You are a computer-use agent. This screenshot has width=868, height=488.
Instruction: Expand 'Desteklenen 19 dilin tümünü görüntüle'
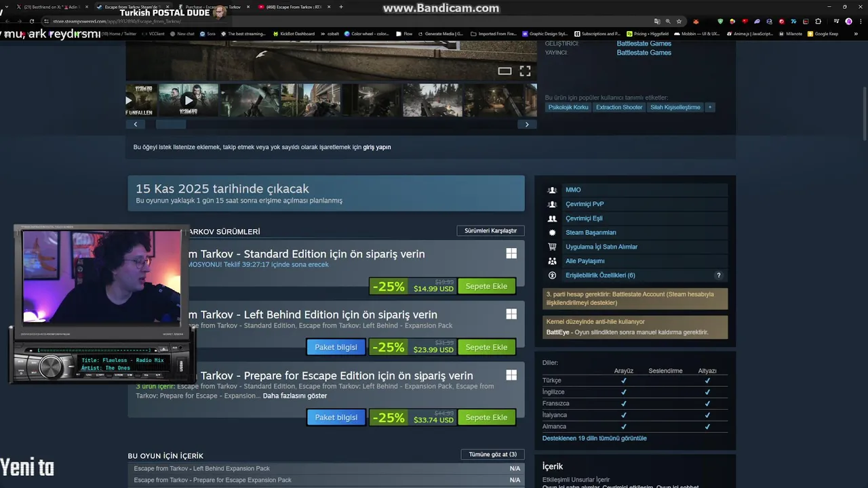(594, 439)
